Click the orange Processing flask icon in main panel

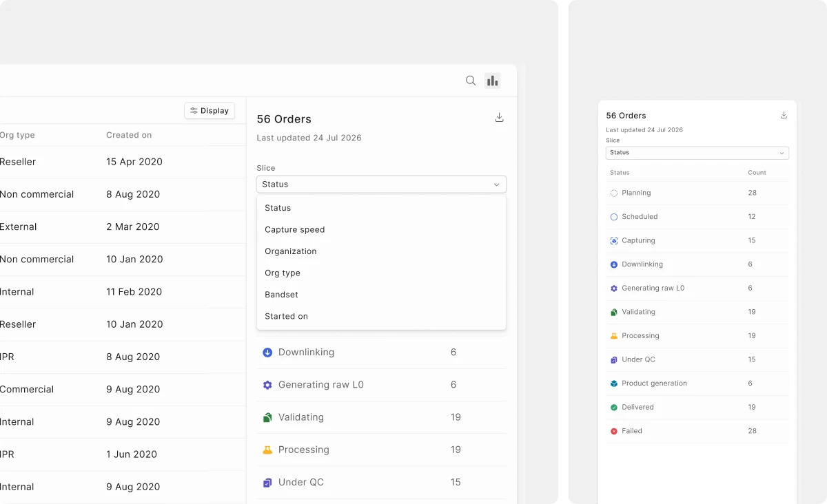coord(267,450)
